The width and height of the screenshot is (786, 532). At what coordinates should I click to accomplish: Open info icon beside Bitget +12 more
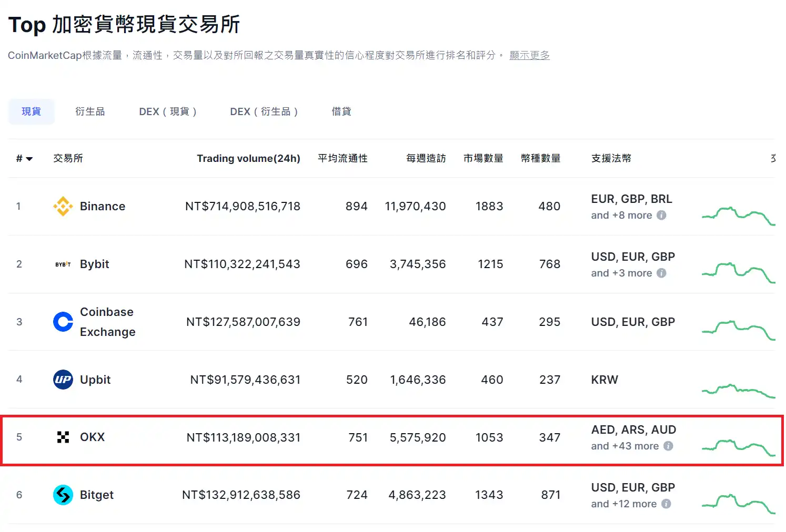pyautogui.click(x=666, y=504)
